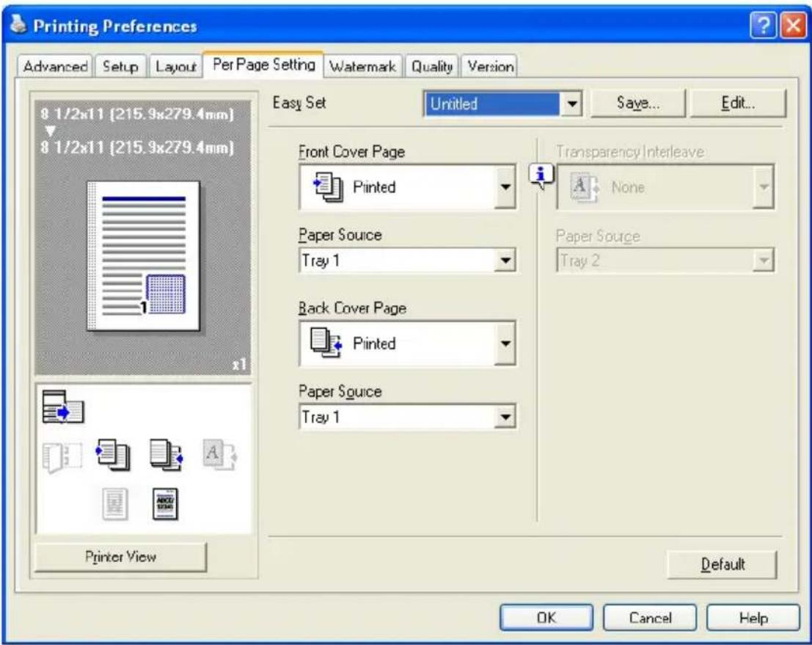Click the Edit... button
812x645 pixels.
738,103
